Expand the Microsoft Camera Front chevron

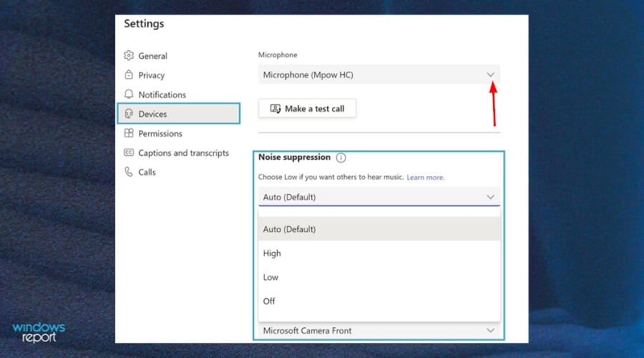point(490,330)
